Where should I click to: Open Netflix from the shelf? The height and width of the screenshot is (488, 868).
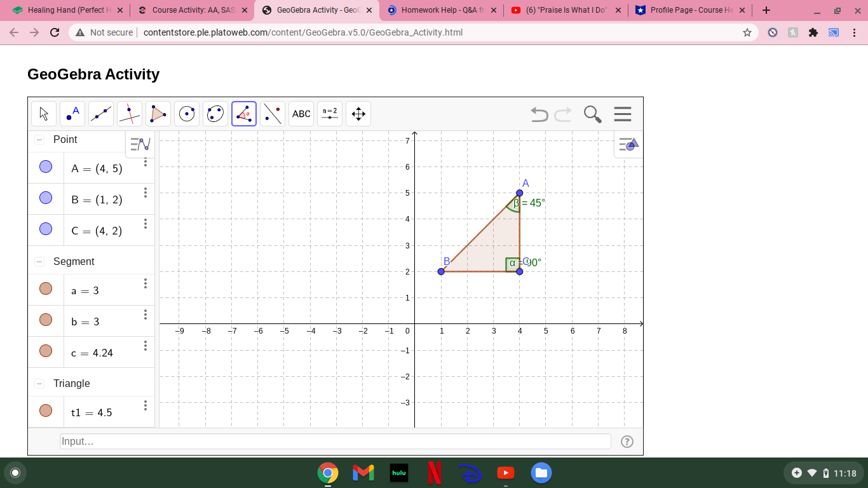click(x=435, y=473)
